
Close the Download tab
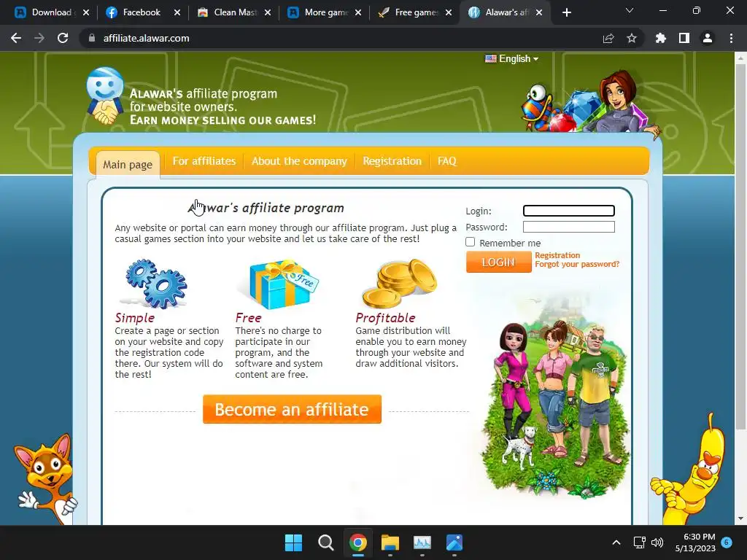click(86, 13)
